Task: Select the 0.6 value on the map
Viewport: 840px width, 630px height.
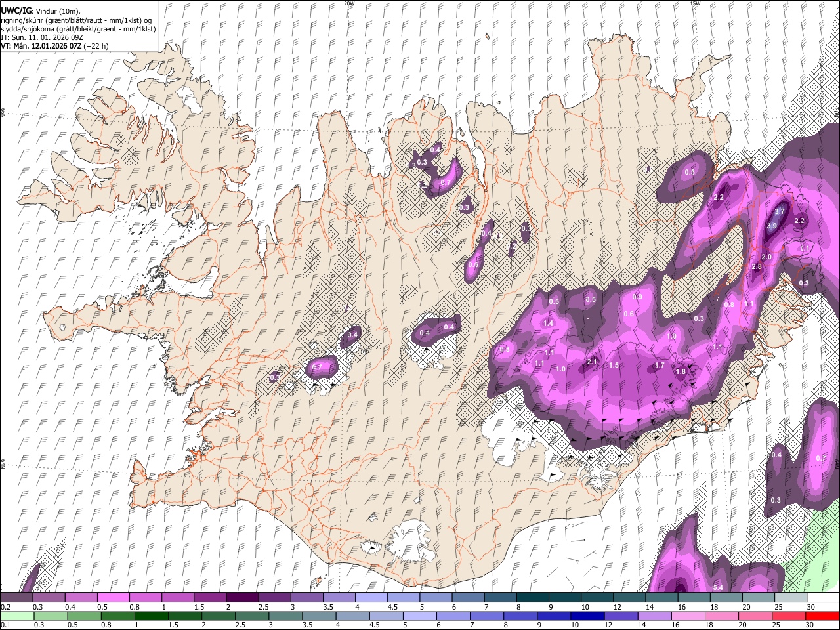Action: pyautogui.click(x=629, y=314)
